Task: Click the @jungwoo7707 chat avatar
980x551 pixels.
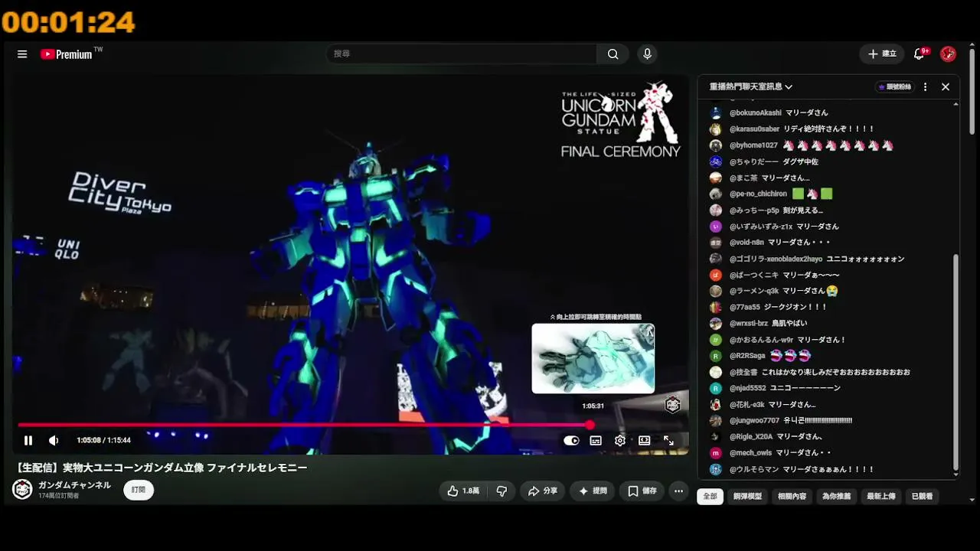Action: point(716,421)
